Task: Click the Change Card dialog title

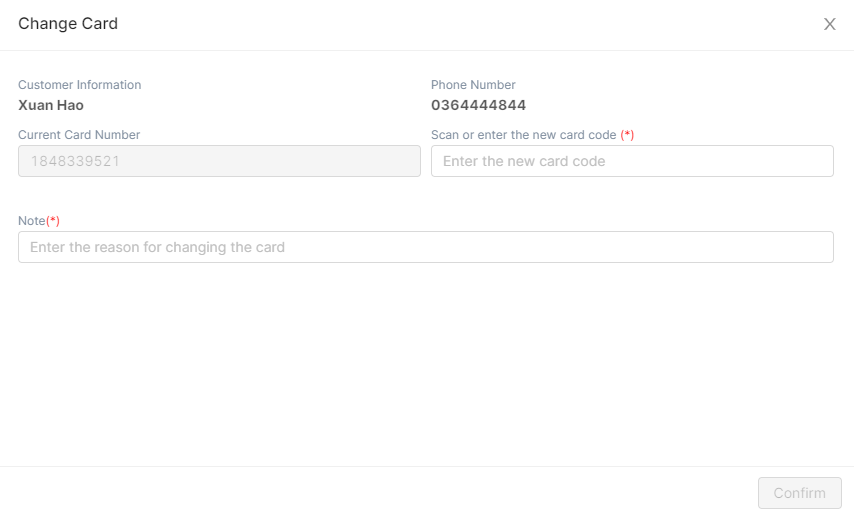Action: (68, 24)
